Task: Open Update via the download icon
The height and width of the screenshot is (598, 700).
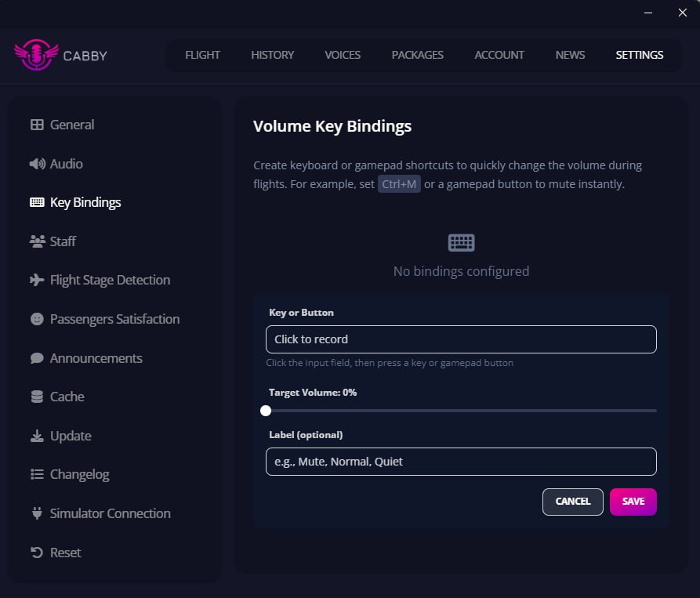Action: [x=36, y=436]
